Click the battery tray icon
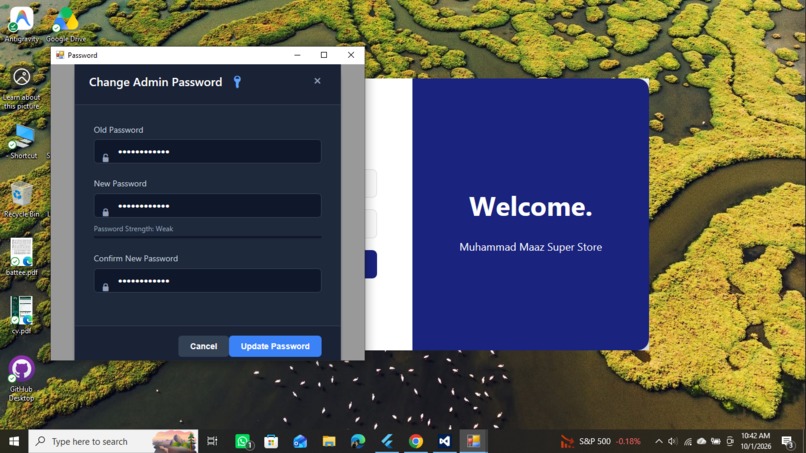 [x=715, y=441]
